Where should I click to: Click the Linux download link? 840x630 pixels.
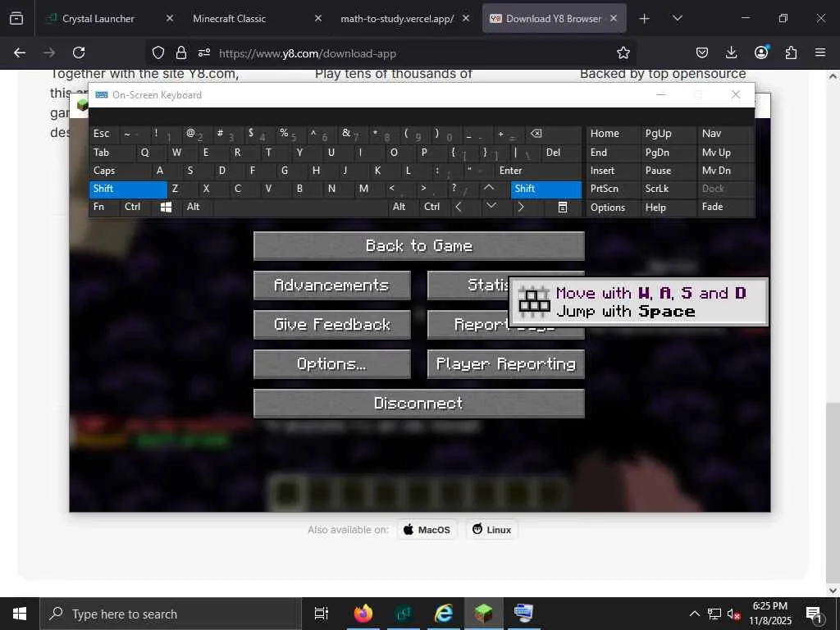(492, 530)
